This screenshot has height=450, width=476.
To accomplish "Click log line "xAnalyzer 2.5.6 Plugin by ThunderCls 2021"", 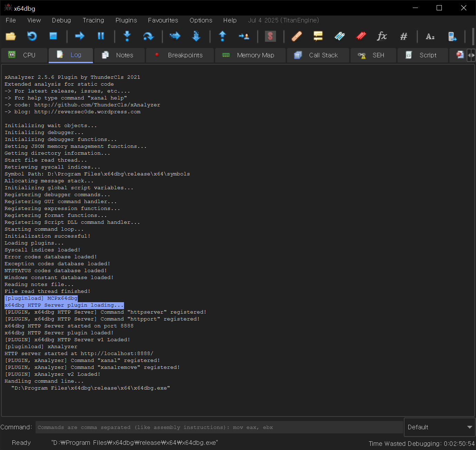I will click(72, 77).
